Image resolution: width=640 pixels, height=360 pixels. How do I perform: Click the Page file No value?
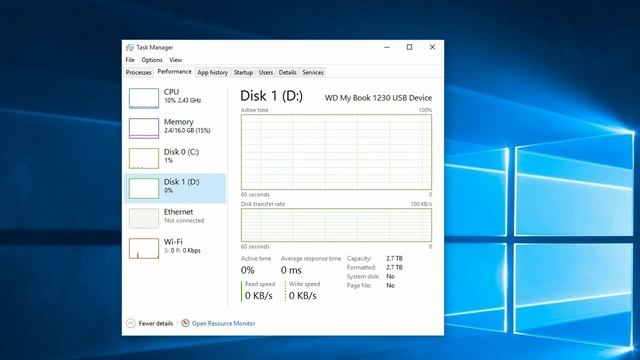coord(390,285)
